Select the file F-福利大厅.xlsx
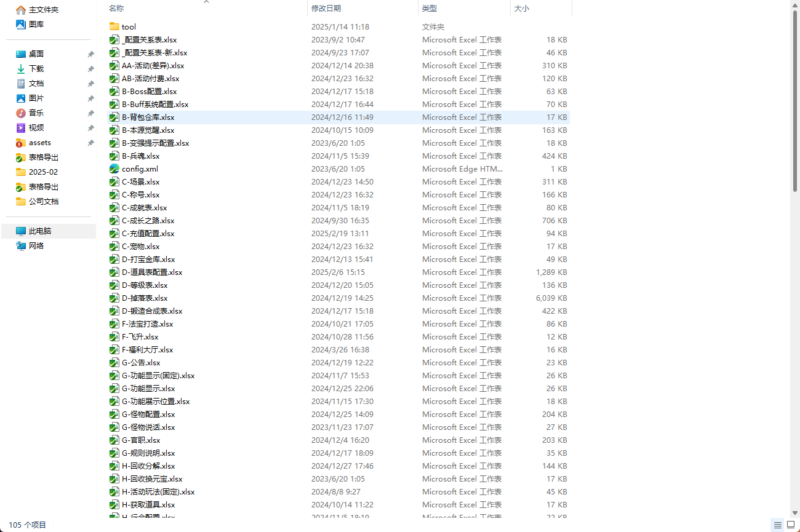Screen dimensions: 800x532 (148, 349)
